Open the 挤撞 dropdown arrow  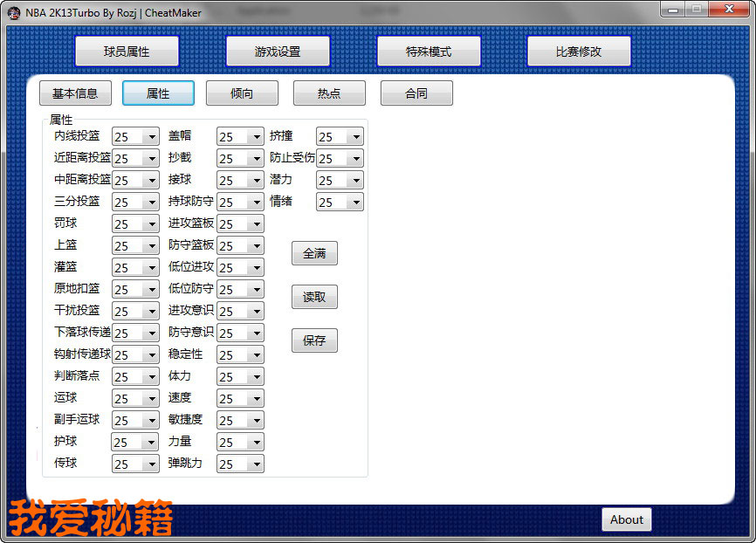tap(354, 137)
